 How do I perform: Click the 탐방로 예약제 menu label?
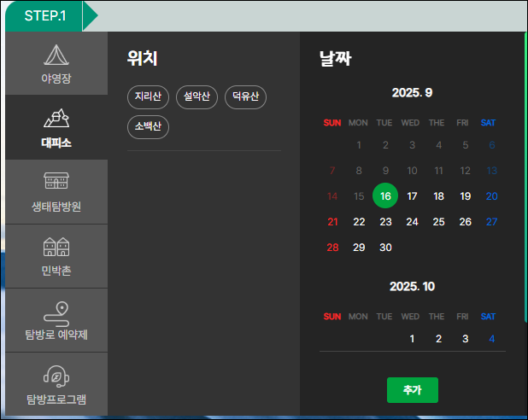pyautogui.click(x=56, y=335)
